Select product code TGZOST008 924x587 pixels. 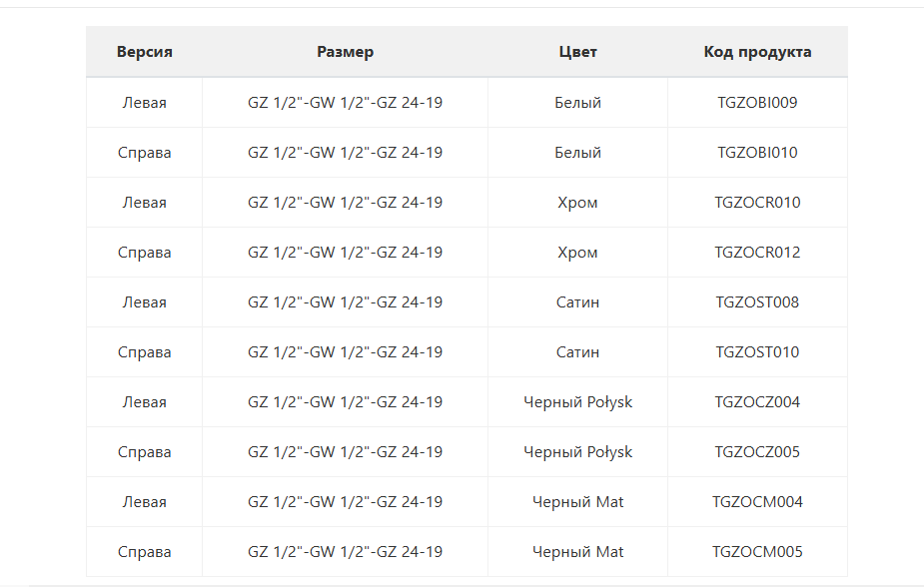click(x=757, y=302)
